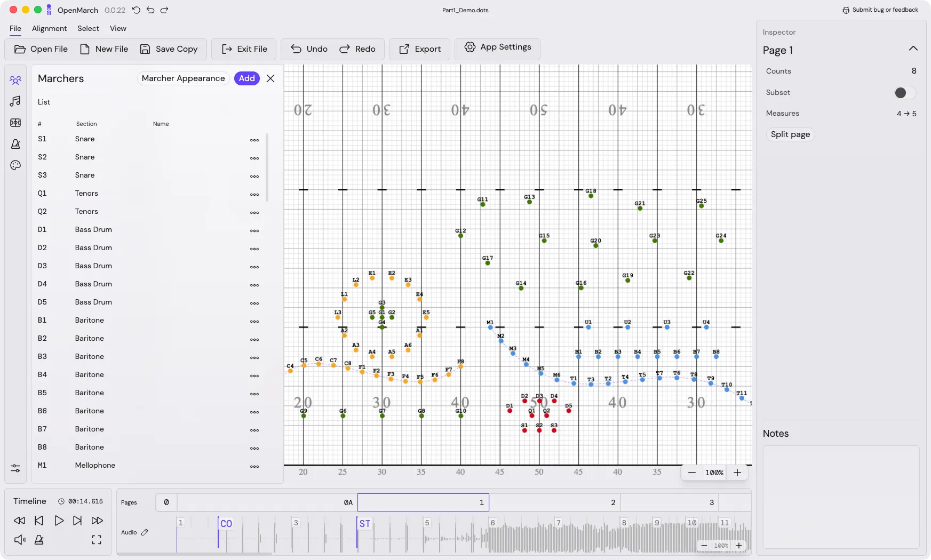Click the ST marker on audio timeline
This screenshot has width=931, height=560.
(365, 524)
